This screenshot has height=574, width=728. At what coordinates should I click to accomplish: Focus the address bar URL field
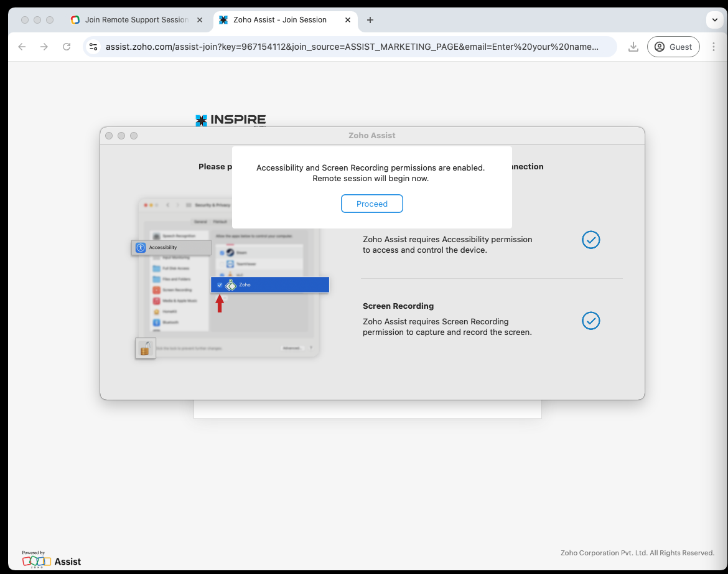point(352,47)
